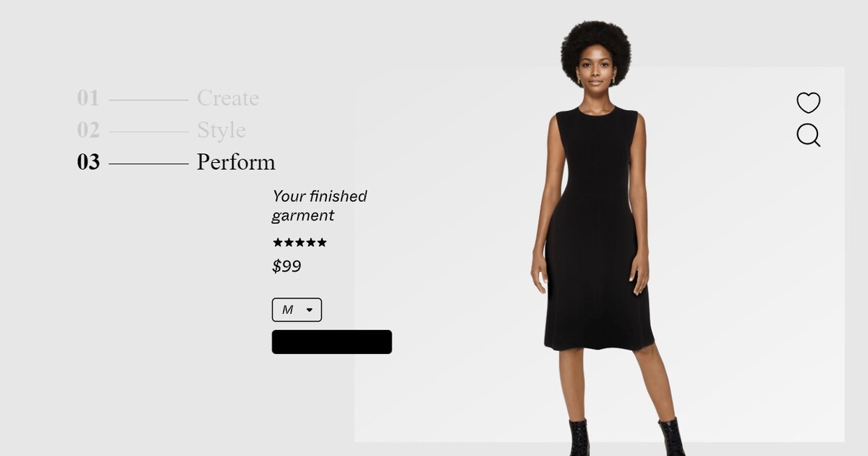Click the first star in the rating
Image resolution: width=868 pixels, height=456 pixels.
[278, 242]
